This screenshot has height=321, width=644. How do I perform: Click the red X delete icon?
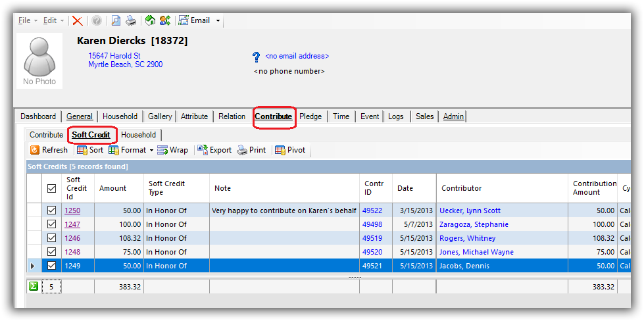[x=78, y=20]
